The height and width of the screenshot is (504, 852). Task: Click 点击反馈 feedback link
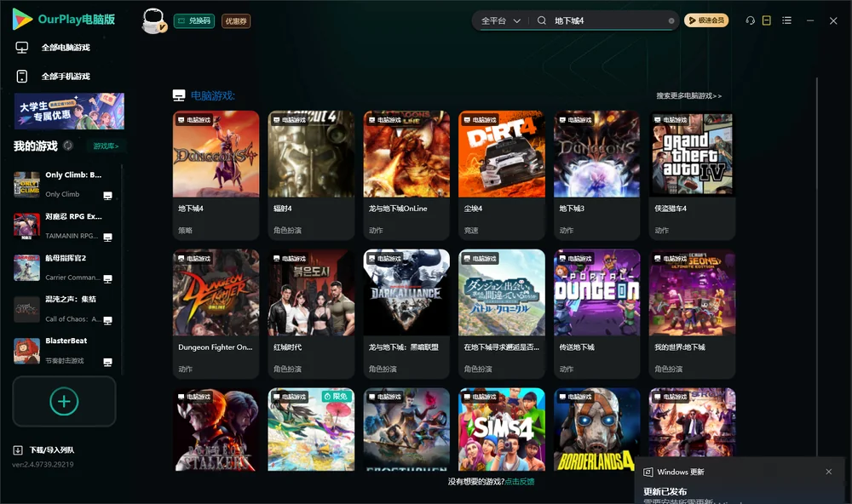tap(520, 481)
